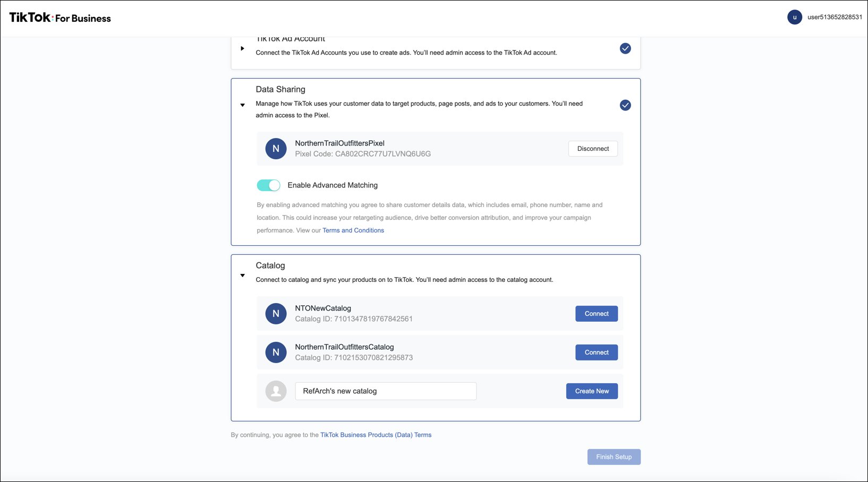Expand the TikTok Ad Account section
The width and height of the screenshot is (868, 482).
click(242, 48)
